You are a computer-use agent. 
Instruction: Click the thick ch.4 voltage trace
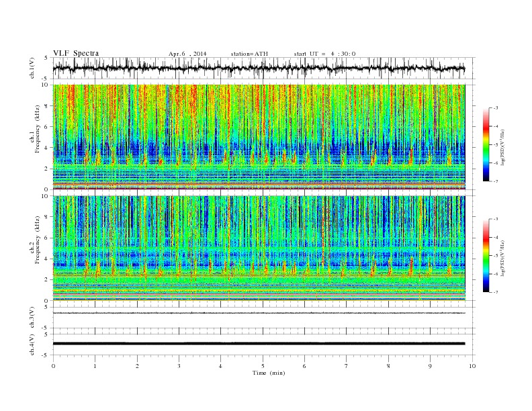pyautogui.click(x=259, y=344)
